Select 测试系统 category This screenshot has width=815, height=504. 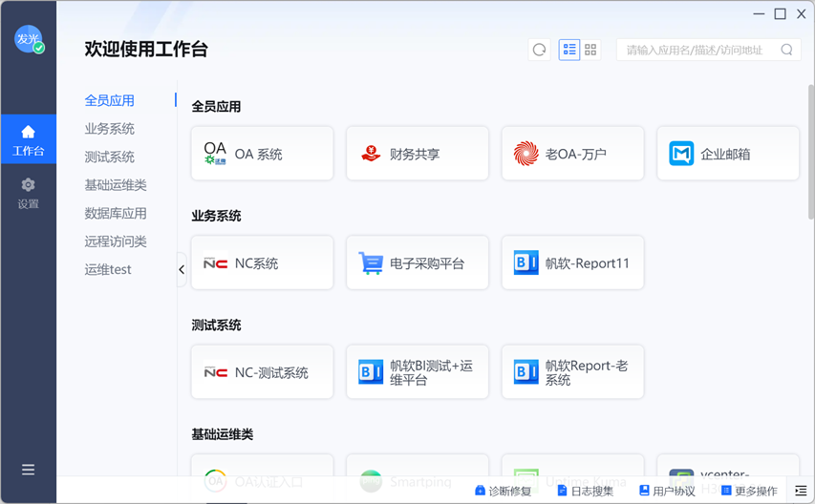point(110,157)
